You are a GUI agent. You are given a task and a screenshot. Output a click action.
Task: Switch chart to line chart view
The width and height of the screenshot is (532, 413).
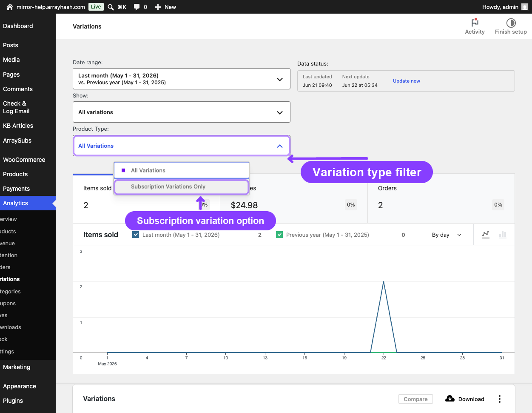(486, 235)
